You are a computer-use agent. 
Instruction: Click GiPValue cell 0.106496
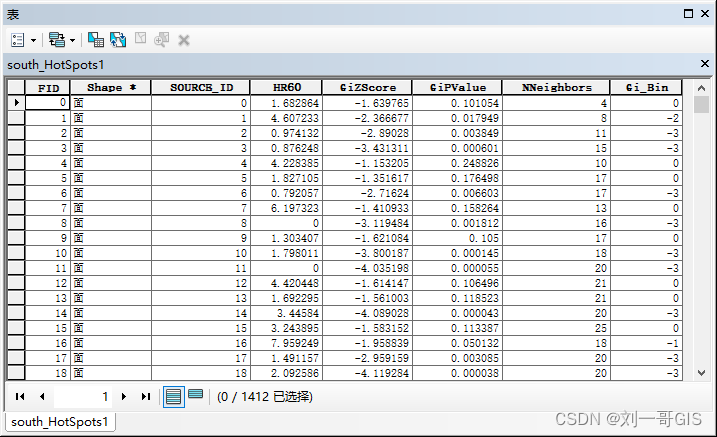click(457, 283)
